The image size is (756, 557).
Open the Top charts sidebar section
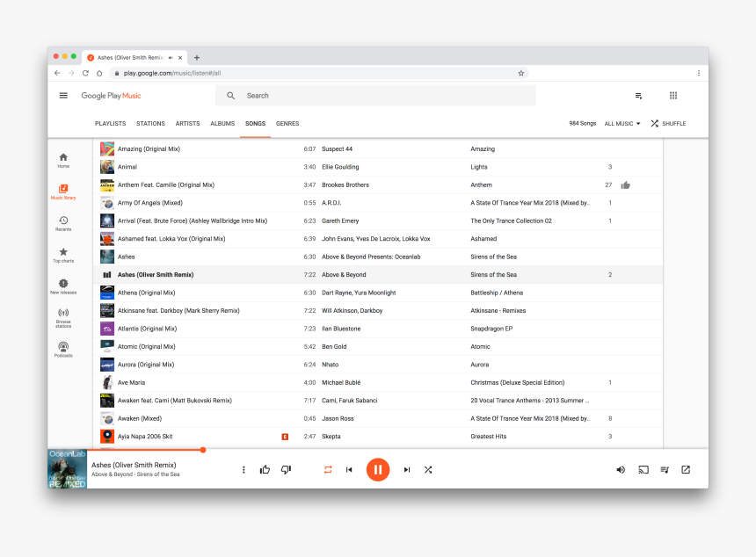click(x=63, y=255)
